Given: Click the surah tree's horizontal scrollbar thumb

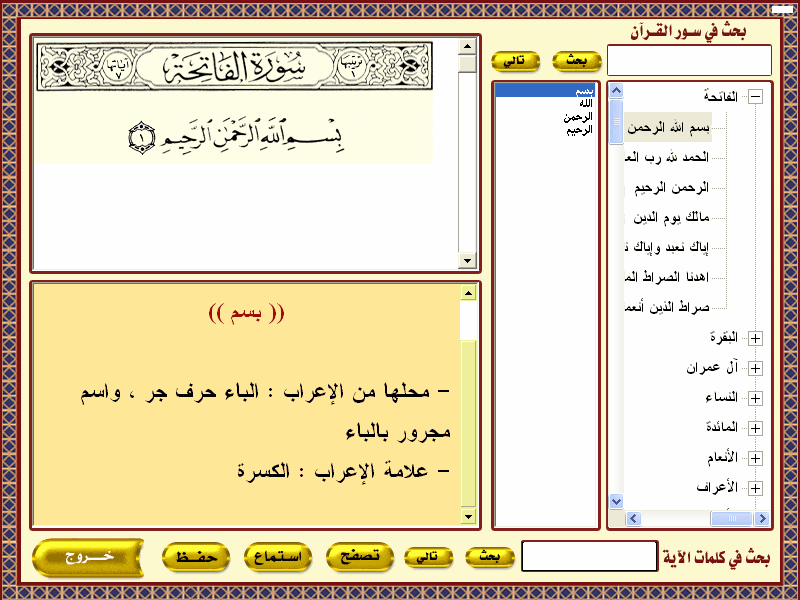Looking at the screenshot, I should click(x=732, y=518).
